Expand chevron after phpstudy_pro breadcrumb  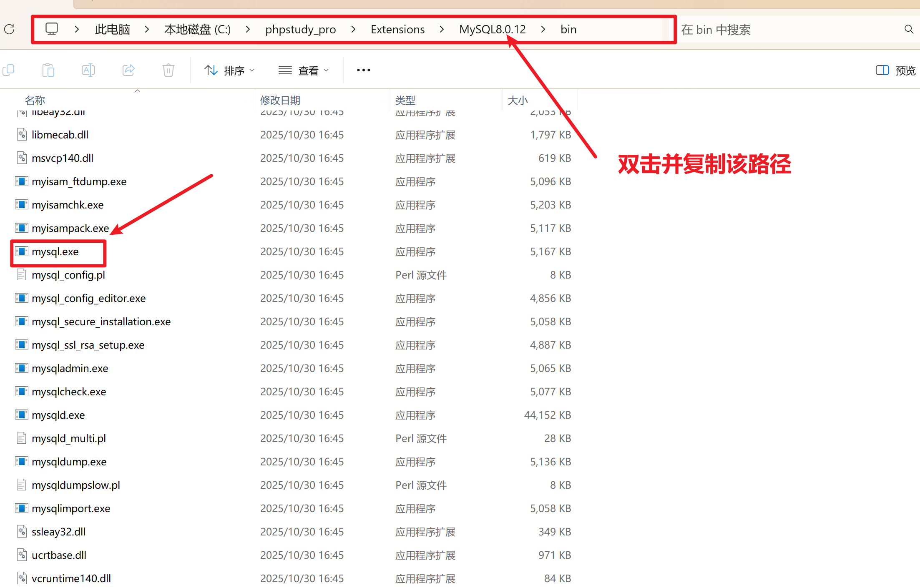pyautogui.click(x=353, y=29)
